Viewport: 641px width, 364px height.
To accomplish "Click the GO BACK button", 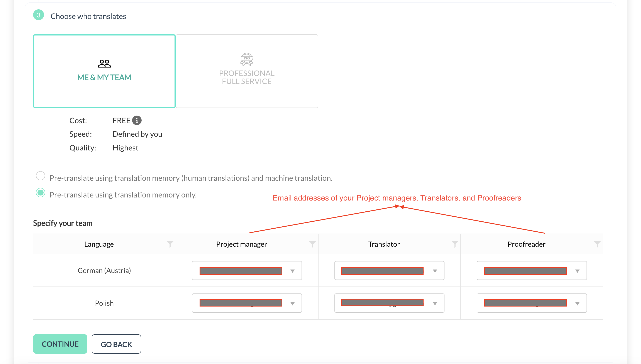I will (117, 344).
